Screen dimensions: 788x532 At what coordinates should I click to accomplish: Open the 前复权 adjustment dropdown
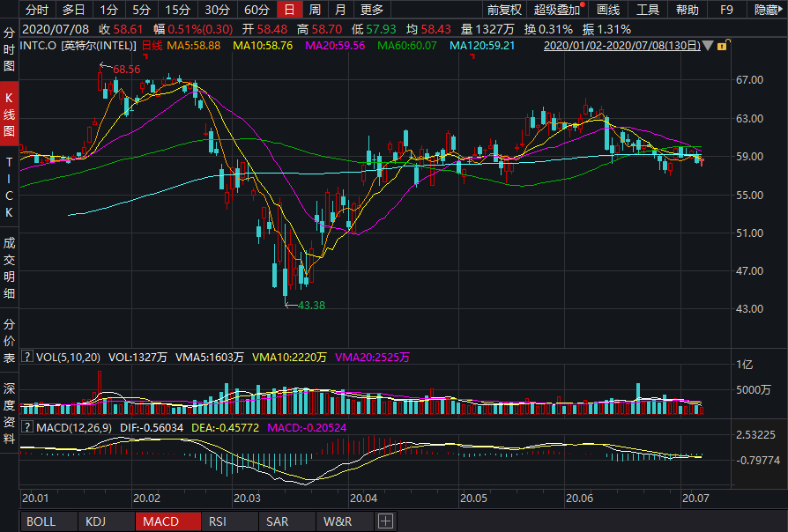(x=504, y=10)
